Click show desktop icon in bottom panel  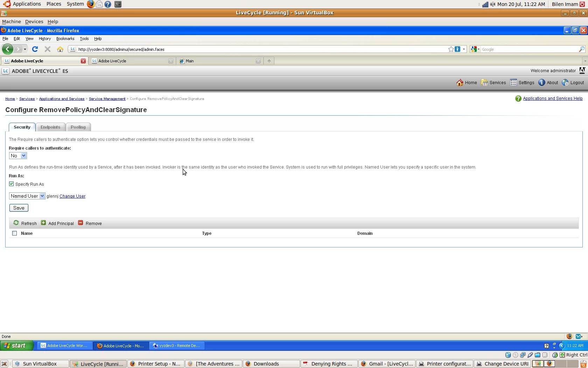coord(4,364)
